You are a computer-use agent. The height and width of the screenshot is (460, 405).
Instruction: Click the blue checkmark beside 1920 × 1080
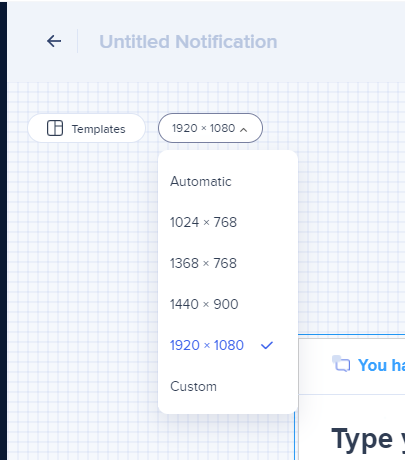pos(267,345)
